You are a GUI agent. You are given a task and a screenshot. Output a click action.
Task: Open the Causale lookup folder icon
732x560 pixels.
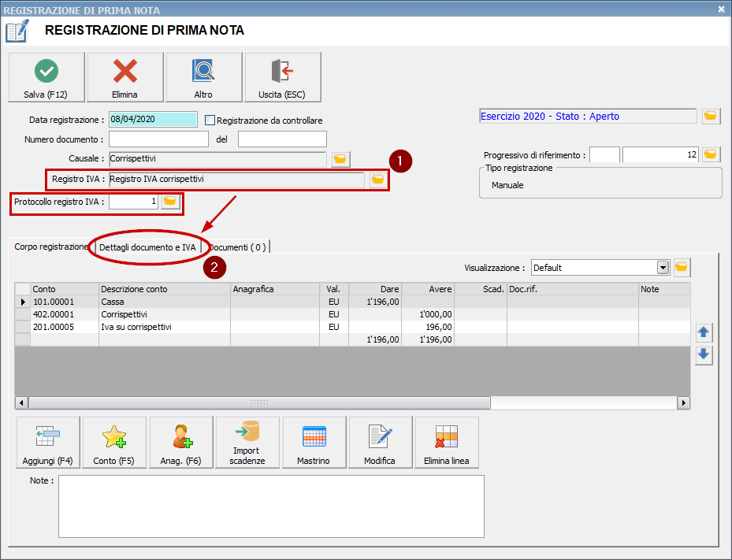(x=341, y=159)
